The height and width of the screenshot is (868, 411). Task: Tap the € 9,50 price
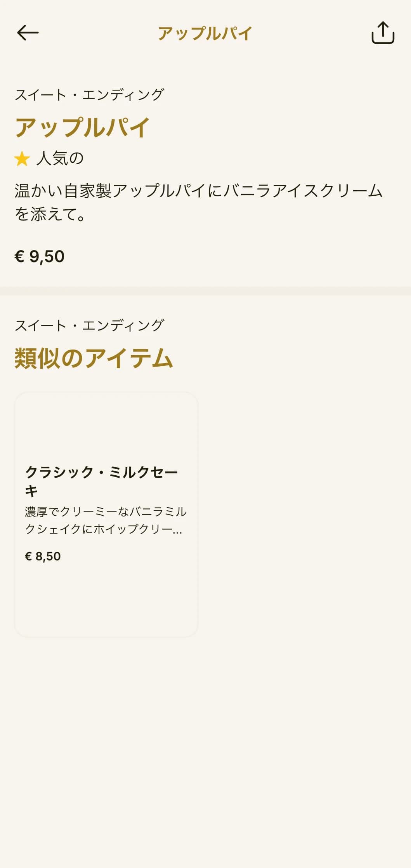pos(40,257)
